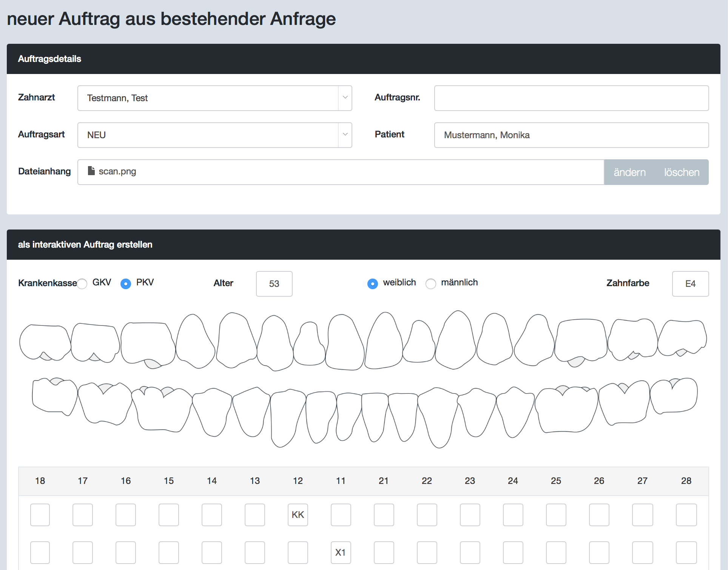Click the Alter field showing 53
The image size is (728, 570).
click(x=274, y=284)
